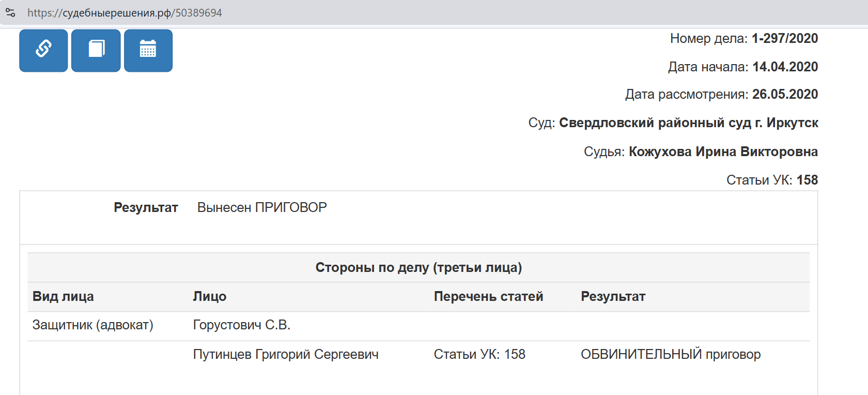Click the review date 26.05.2020
The image size is (868, 395).
[785, 94]
